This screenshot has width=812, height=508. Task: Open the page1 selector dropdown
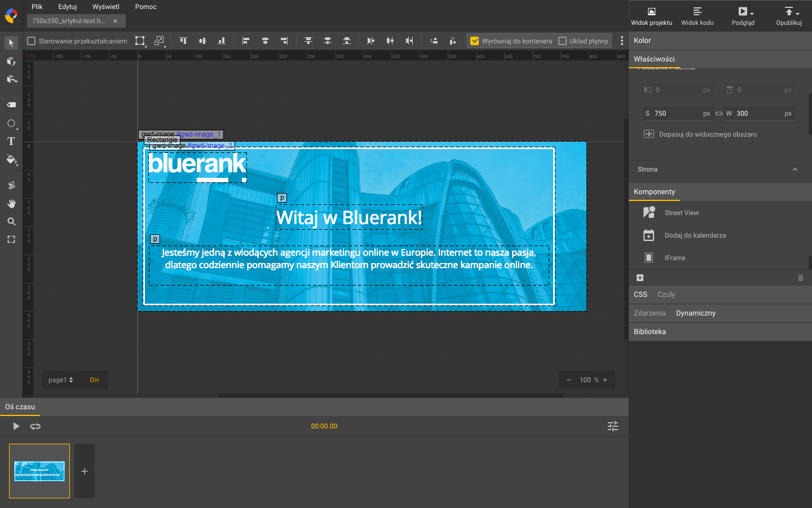[60, 380]
